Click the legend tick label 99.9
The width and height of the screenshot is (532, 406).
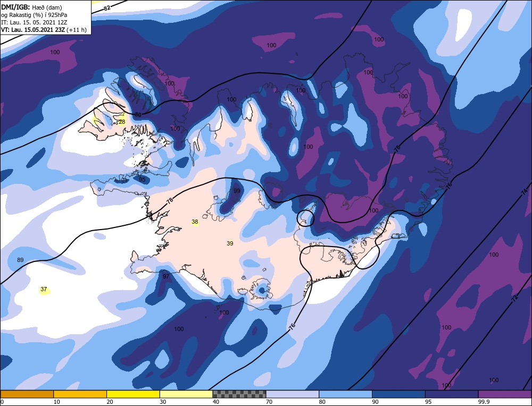click(484, 402)
